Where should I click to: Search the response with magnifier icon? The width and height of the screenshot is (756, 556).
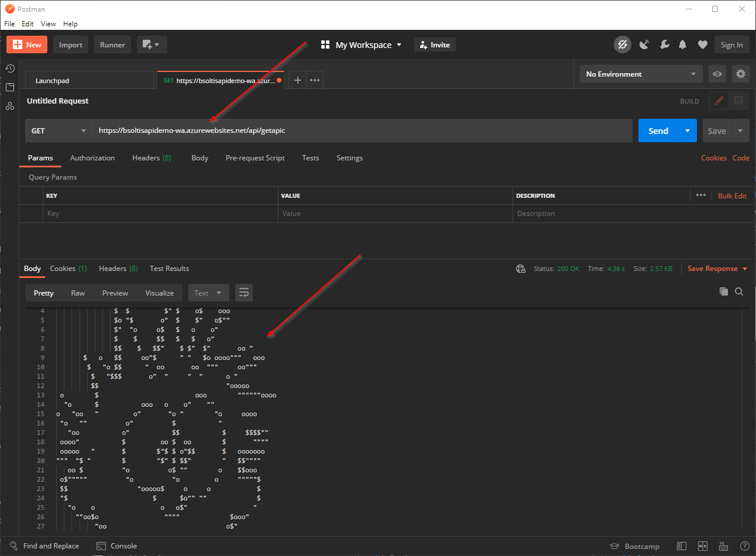(x=739, y=291)
